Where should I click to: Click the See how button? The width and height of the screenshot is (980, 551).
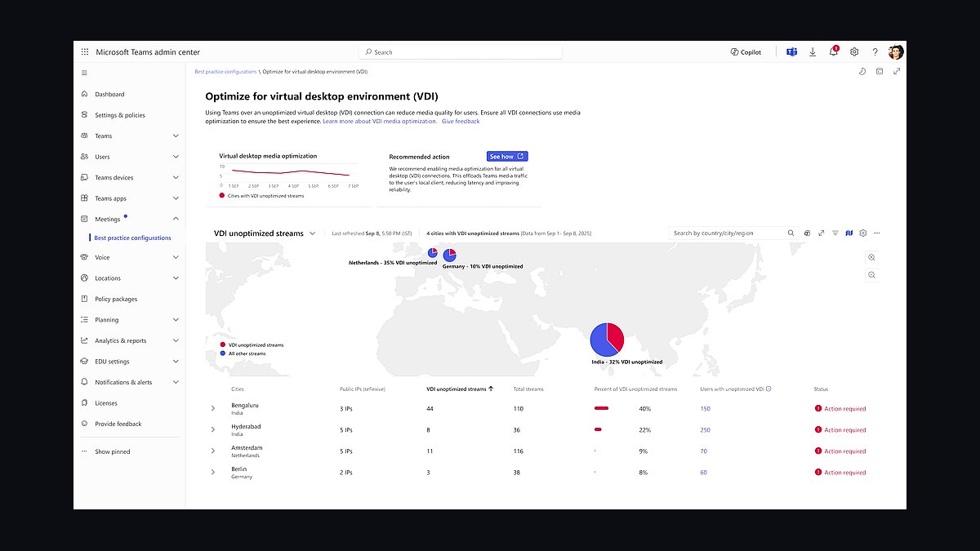pyautogui.click(x=507, y=156)
